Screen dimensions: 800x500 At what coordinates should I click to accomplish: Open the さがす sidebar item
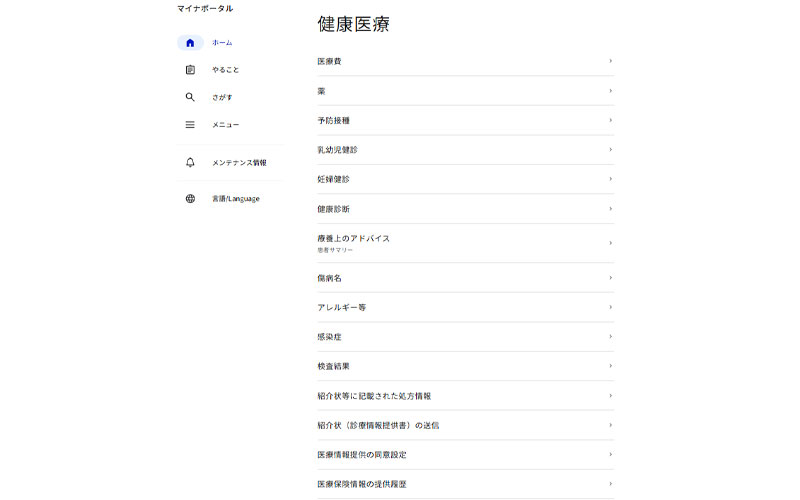point(230,97)
